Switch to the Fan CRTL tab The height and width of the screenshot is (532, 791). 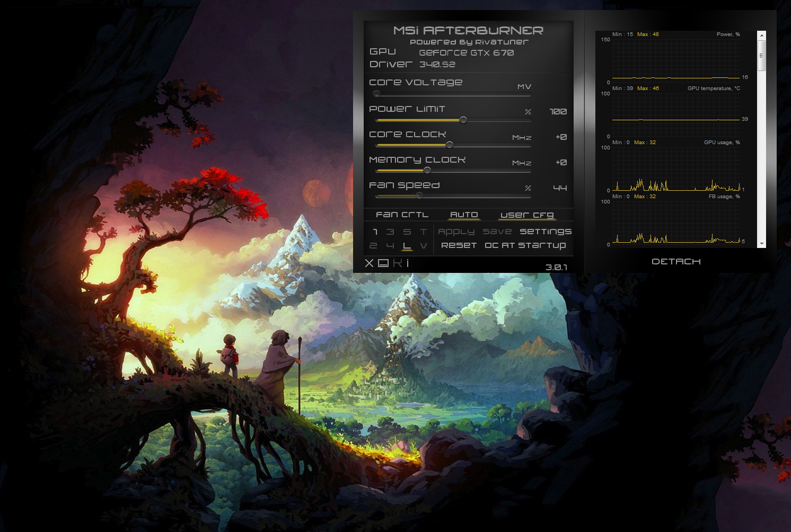(x=402, y=214)
